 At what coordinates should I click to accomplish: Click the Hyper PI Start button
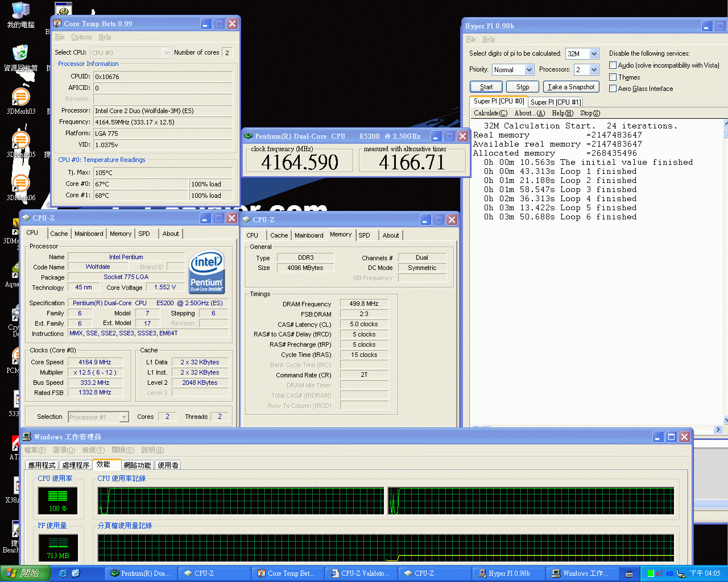(x=486, y=87)
